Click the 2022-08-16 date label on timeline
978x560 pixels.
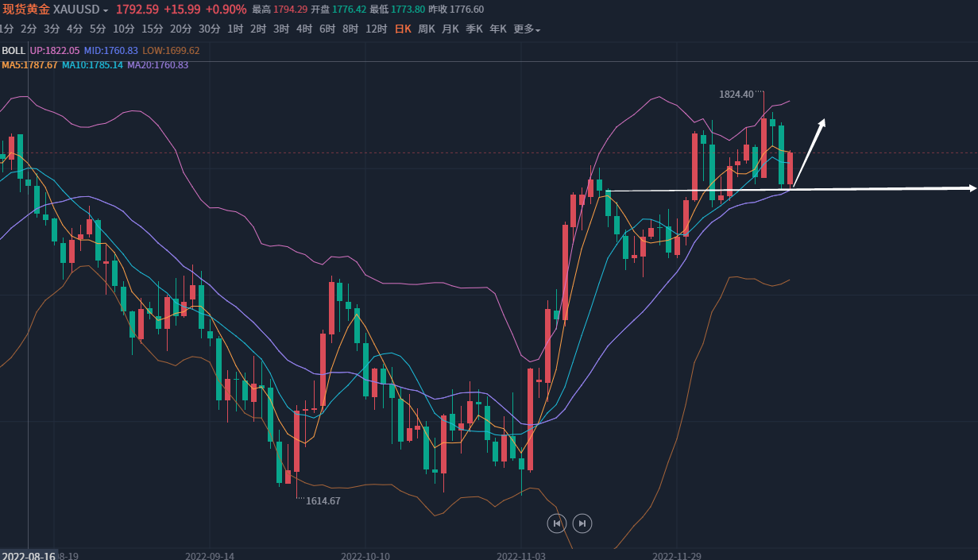point(28,555)
